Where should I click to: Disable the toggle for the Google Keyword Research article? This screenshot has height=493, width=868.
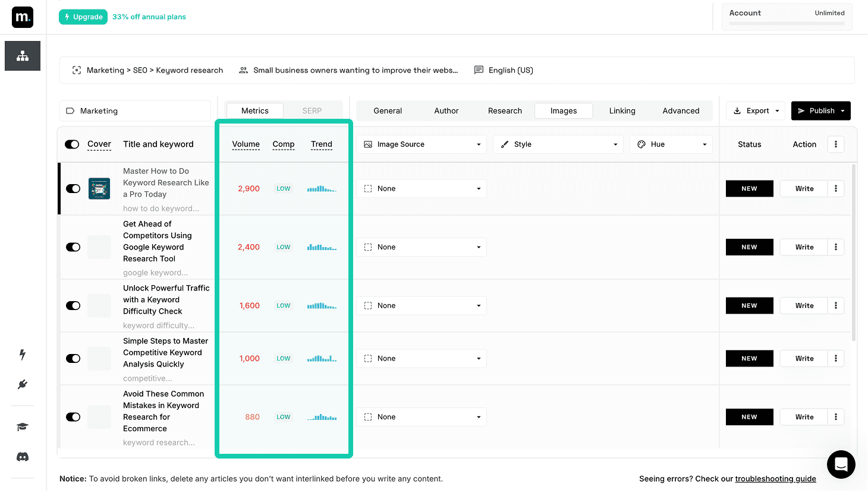(x=73, y=246)
